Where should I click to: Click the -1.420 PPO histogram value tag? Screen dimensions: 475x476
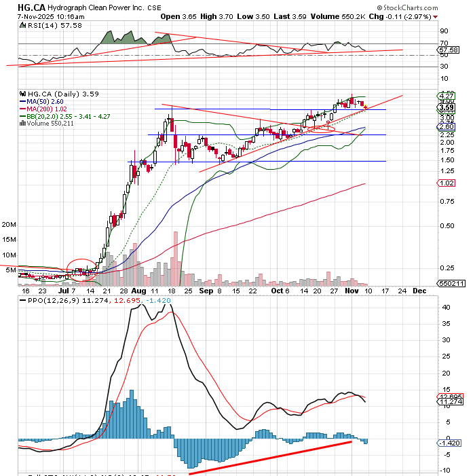449,443
